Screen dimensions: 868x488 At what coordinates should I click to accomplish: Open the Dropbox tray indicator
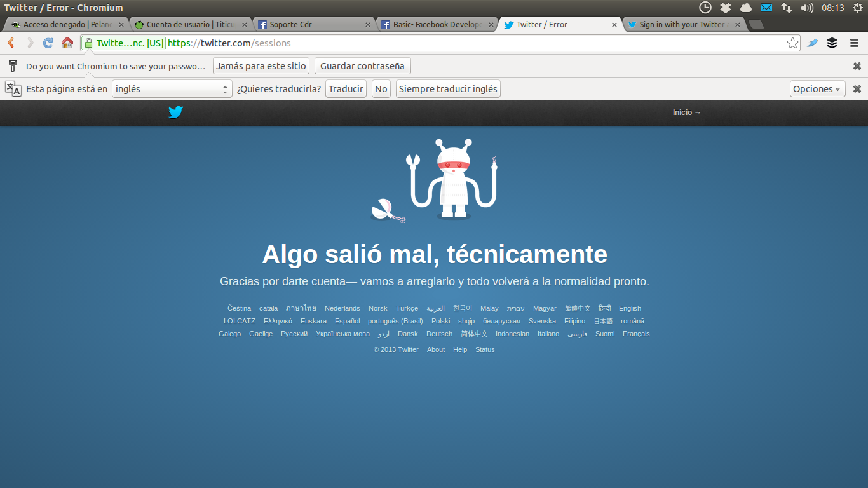725,8
